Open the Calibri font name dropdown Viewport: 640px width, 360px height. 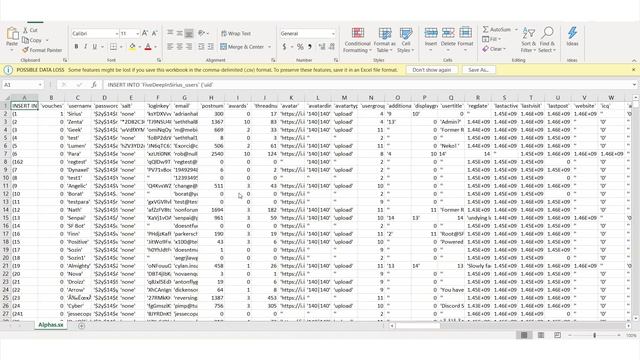click(116, 33)
